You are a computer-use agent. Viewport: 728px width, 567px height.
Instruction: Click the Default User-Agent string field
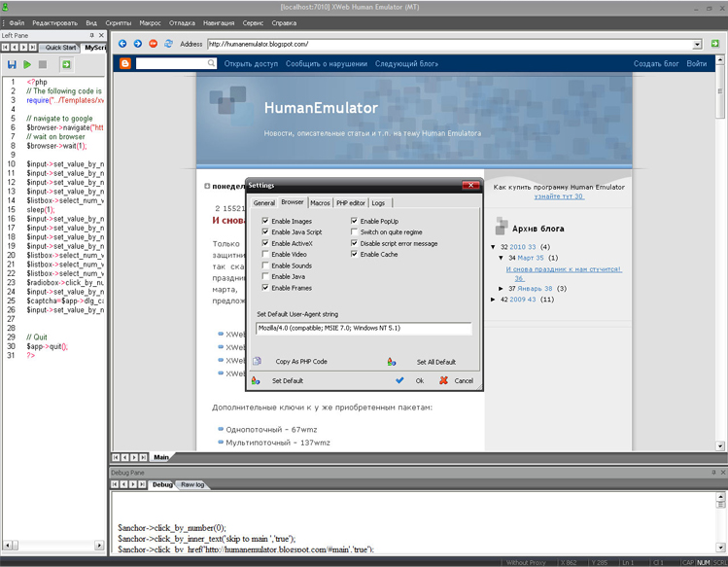pyautogui.click(x=364, y=329)
